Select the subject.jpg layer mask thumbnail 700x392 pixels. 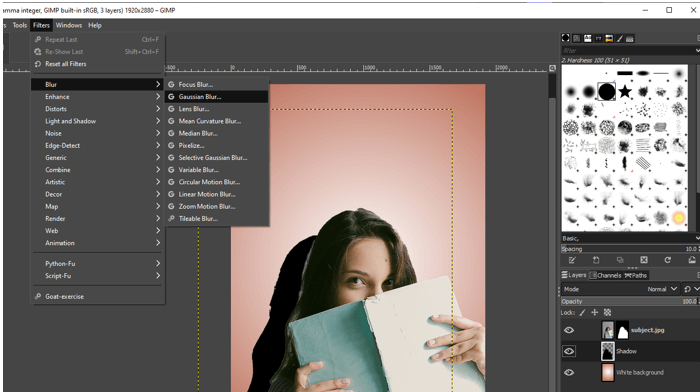pos(622,330)
